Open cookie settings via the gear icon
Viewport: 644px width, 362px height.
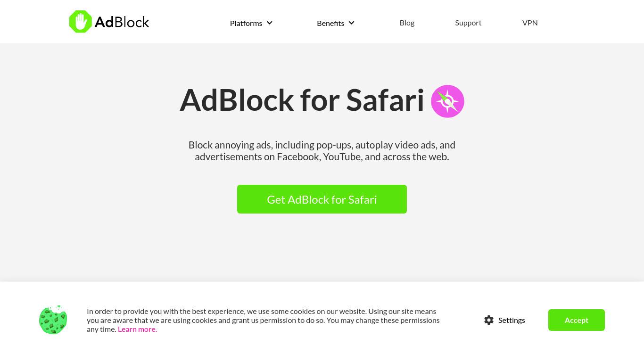click(489, 320)
